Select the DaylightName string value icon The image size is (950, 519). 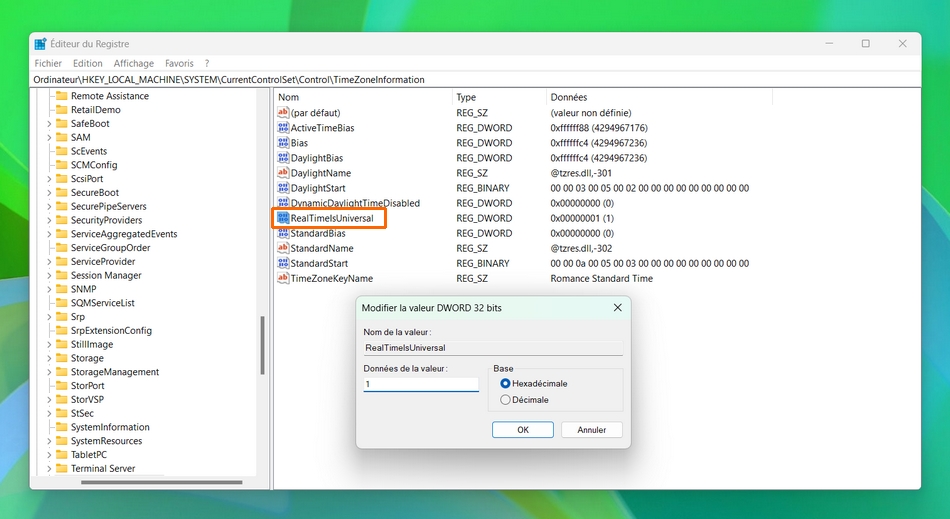click(x=283, y=173)
